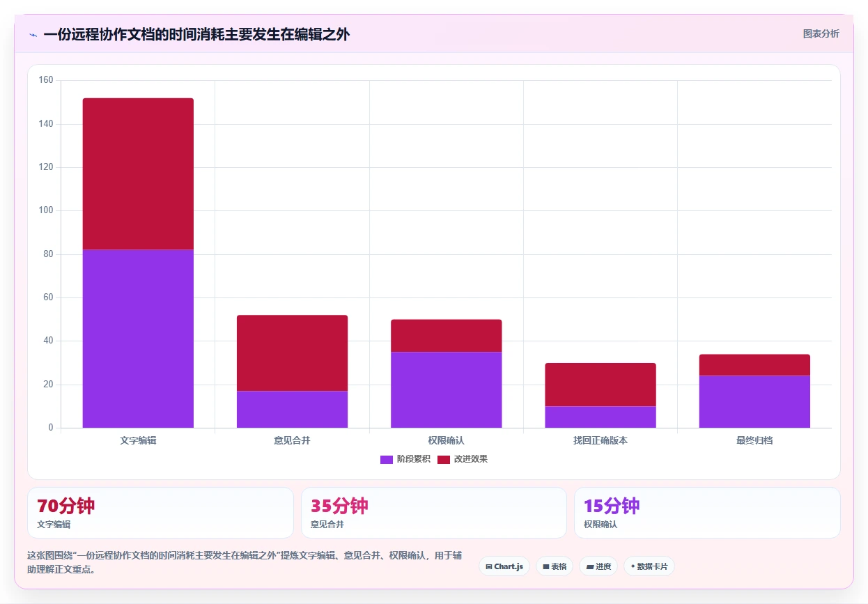Image resolution: width=868 pixels, height=604 pixels.
Task: Click the purple segment of 权限确认 bar
Action: point(446,389)
